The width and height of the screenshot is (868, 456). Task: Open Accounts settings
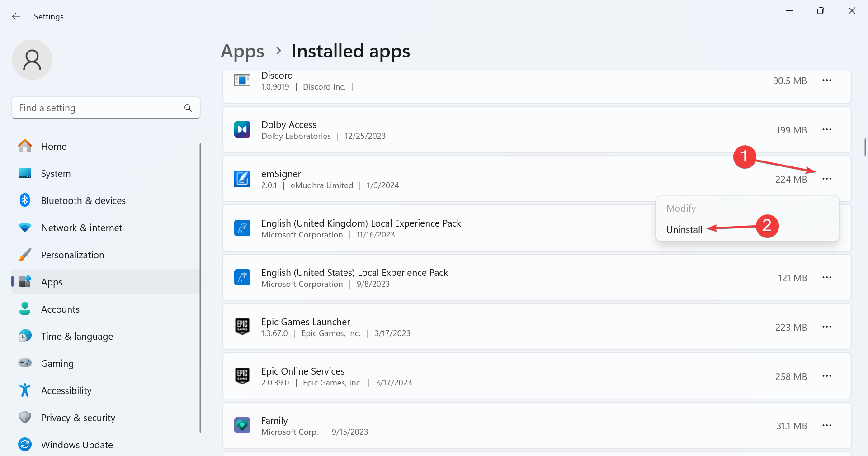pyautogui.click(x=105, y=309)
